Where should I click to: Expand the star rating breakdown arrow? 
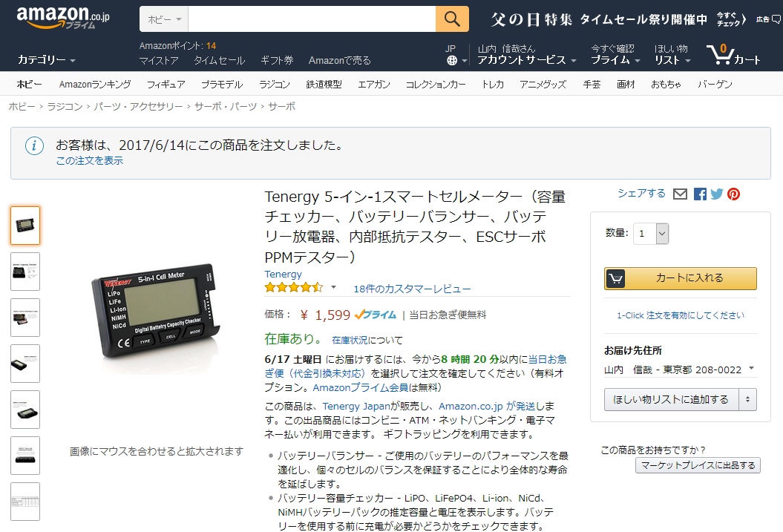(x=333, y=287)
